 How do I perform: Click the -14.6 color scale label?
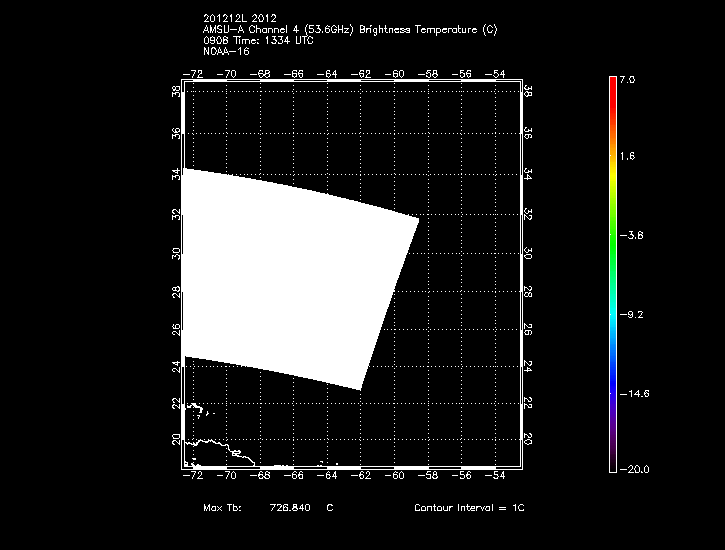tap(634, 393)
